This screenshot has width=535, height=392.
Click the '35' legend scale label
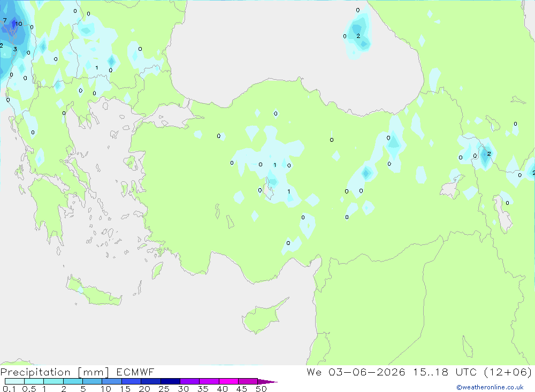(203, 389)
